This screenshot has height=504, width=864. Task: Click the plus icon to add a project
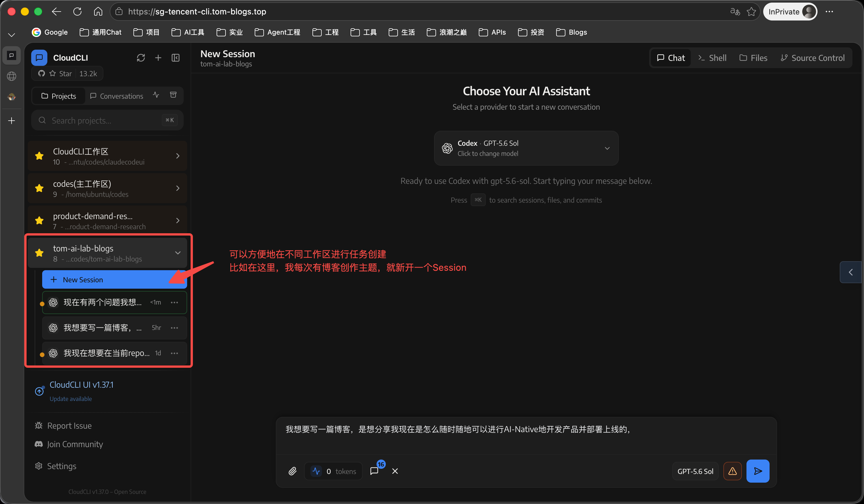[158, 58]
